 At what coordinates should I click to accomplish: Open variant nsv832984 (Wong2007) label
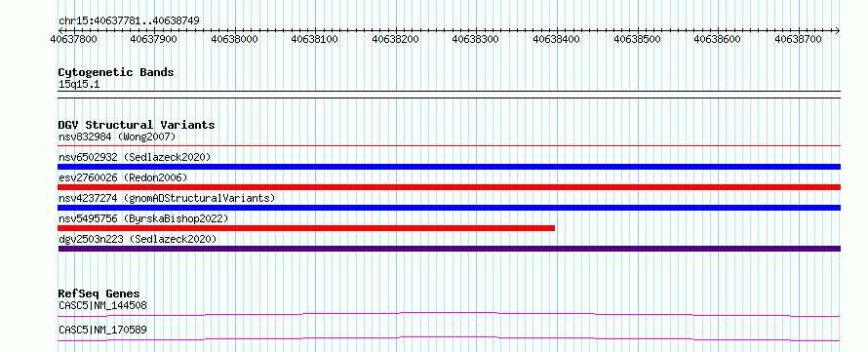click(x=117, y=137)
